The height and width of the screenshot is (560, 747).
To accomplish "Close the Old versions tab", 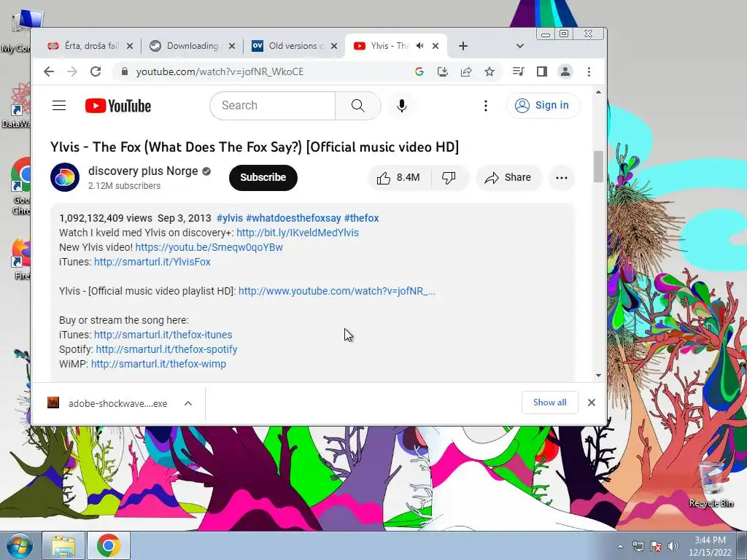I will pos(334,46).
